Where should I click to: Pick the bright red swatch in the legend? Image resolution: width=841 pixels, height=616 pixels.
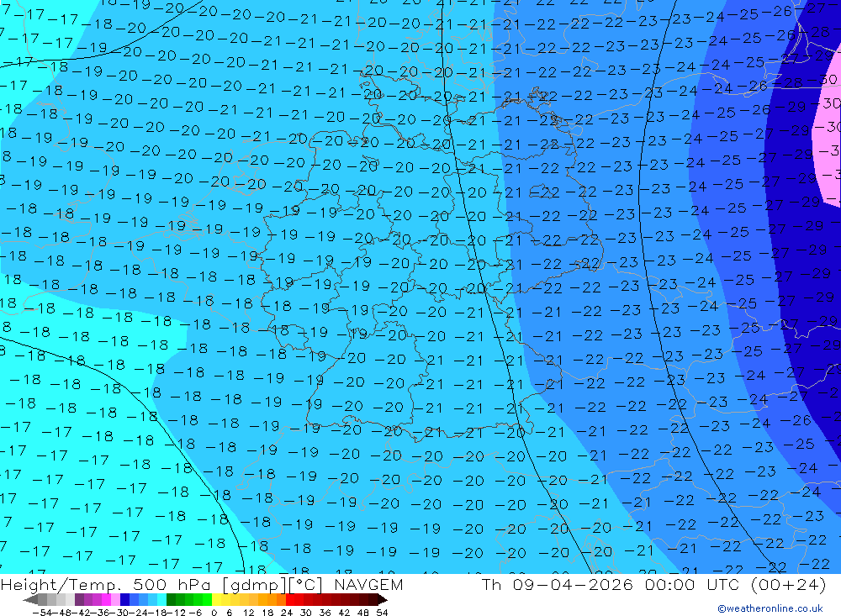[289, 600]
